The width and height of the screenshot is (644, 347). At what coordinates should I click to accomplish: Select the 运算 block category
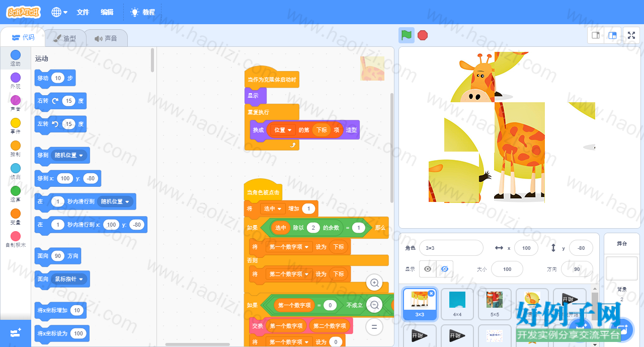[x=16, y=194]
